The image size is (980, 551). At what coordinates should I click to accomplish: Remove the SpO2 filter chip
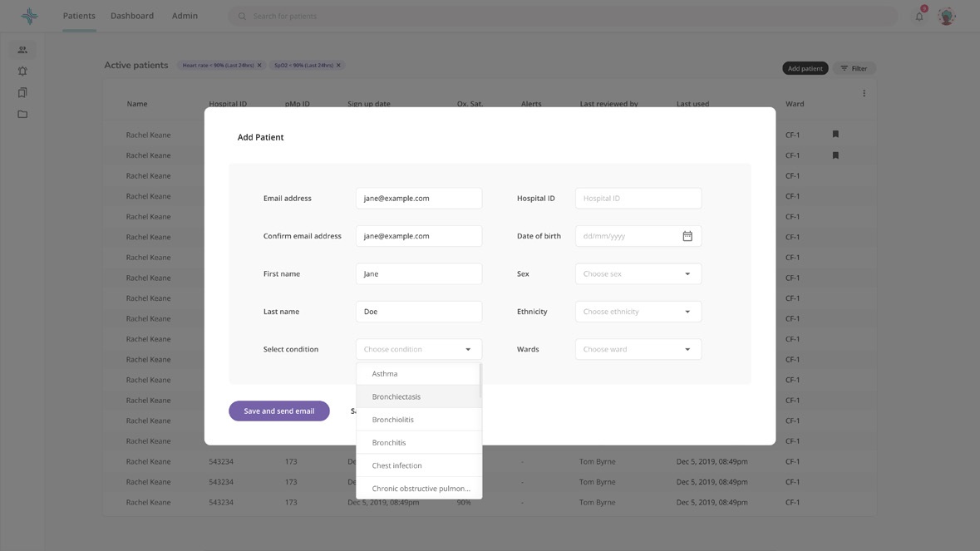339,65
